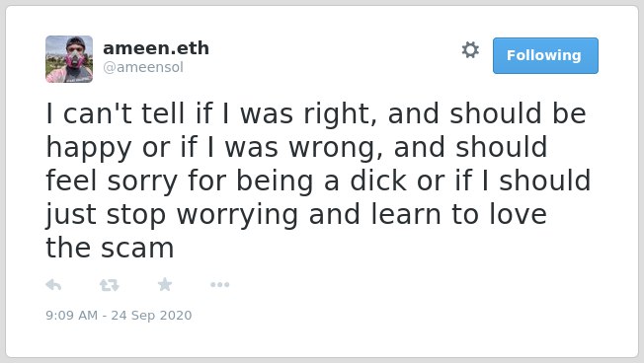This screenshot has height=363, width=644.
Task: Open ameen.eth profile via display name
Action: tap(156, 48)
